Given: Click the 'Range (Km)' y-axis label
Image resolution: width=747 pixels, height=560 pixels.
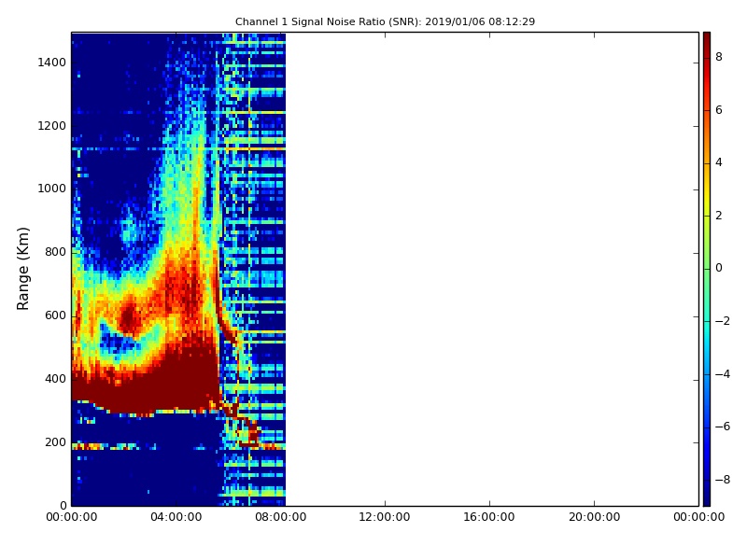Looking at the screenshot, I should click(22, 269).
